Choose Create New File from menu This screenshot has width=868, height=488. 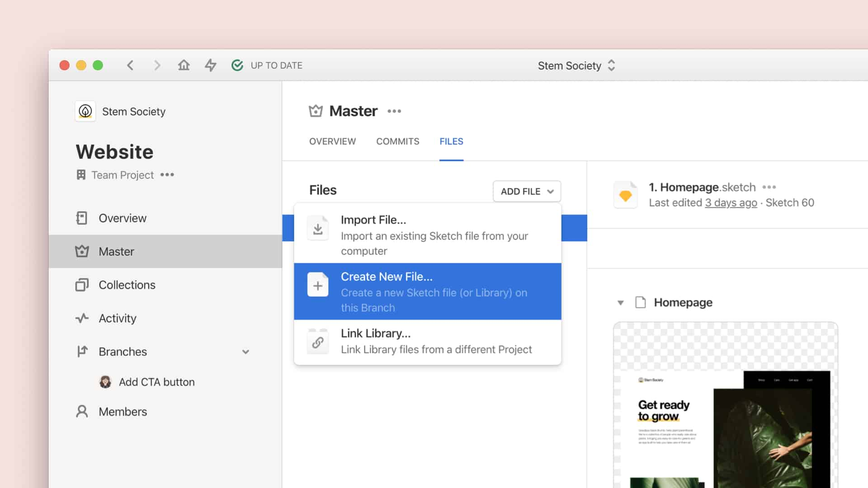click(427, 291)
